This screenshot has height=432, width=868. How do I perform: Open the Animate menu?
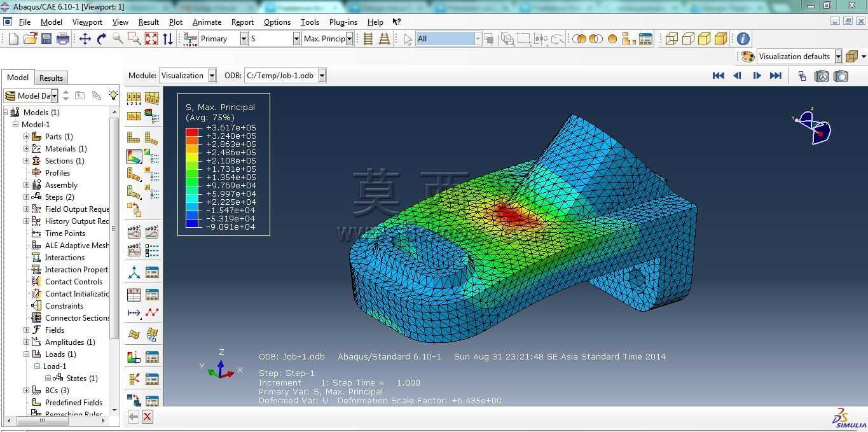(x=207, y=22)
